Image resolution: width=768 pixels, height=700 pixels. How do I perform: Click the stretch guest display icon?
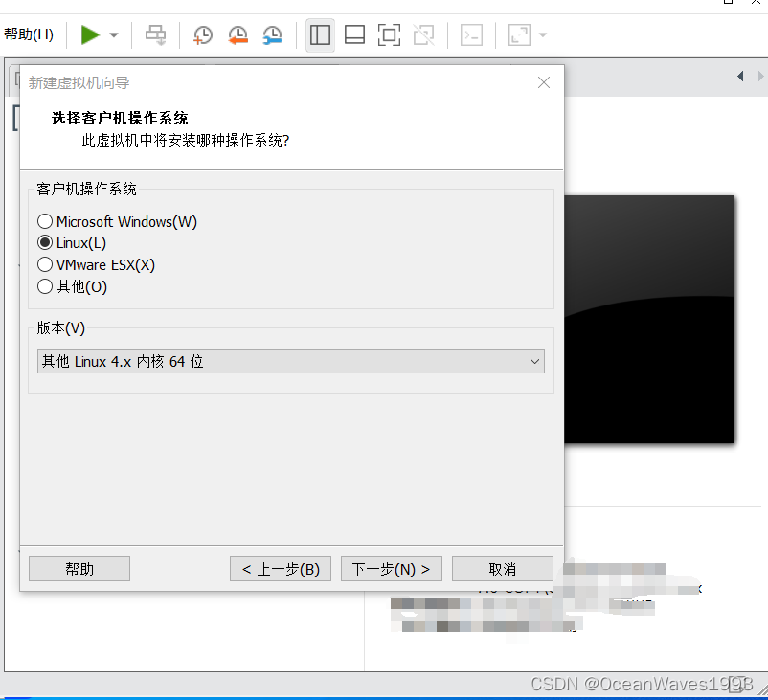[x=519, y=35]
